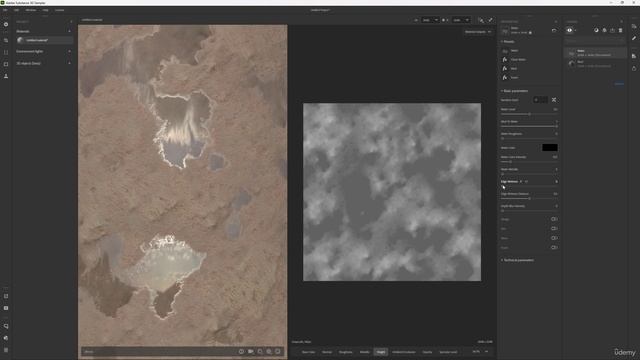Expand the 3D objects (Demo) group

point(69,63)
